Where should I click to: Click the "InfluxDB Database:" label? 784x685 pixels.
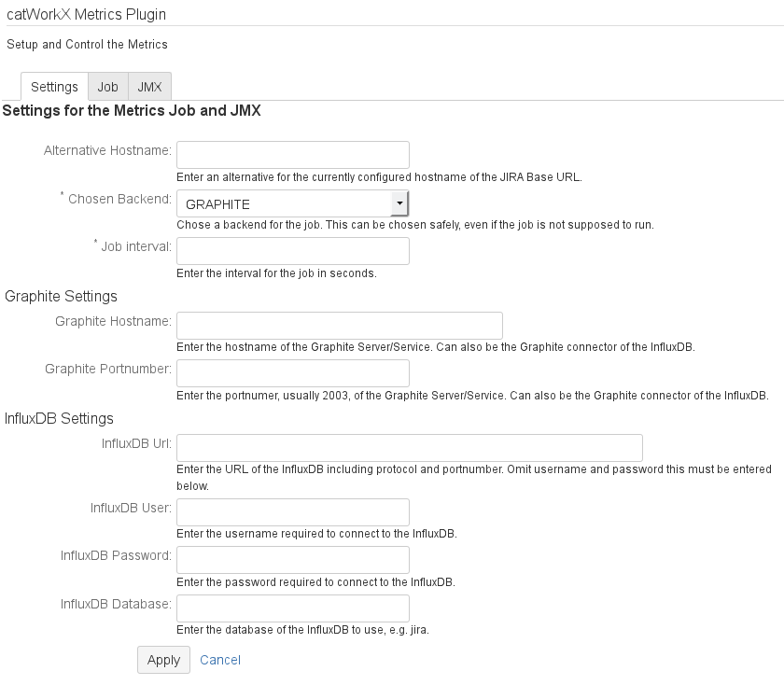116,603
